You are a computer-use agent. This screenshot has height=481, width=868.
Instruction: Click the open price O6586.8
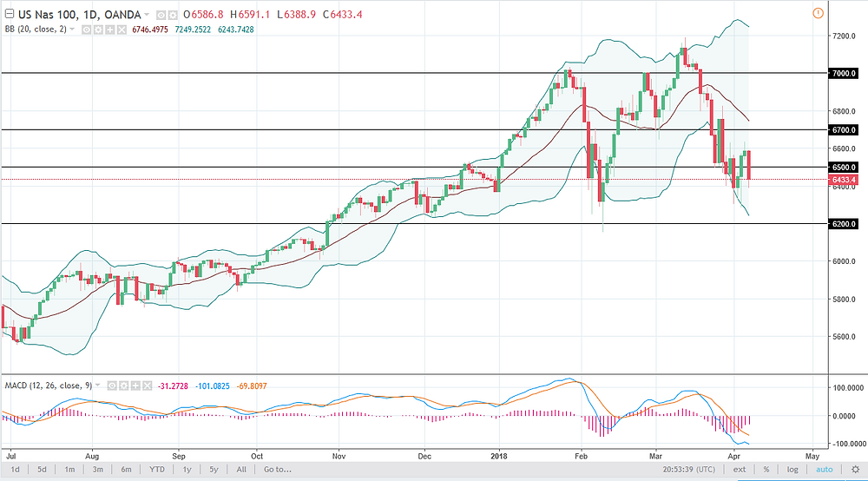click(204, 15)
